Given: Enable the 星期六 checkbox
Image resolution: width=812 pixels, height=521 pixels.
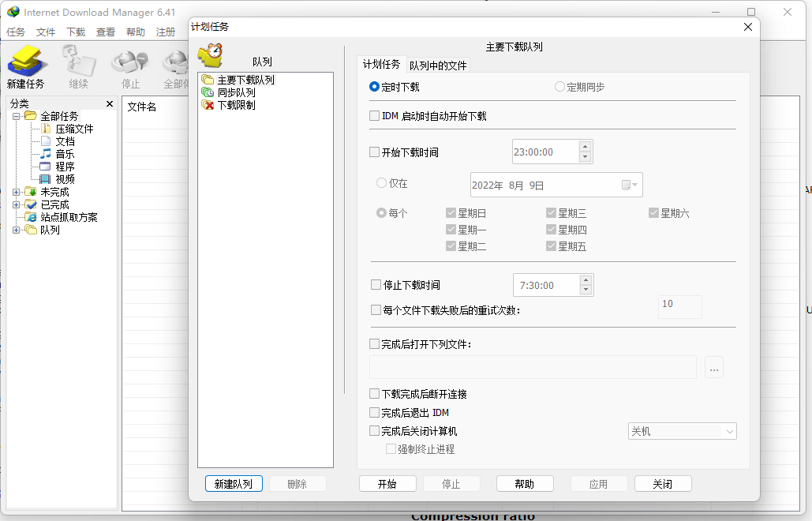Looking at the screenshot, I should click(x=653, y=212).
